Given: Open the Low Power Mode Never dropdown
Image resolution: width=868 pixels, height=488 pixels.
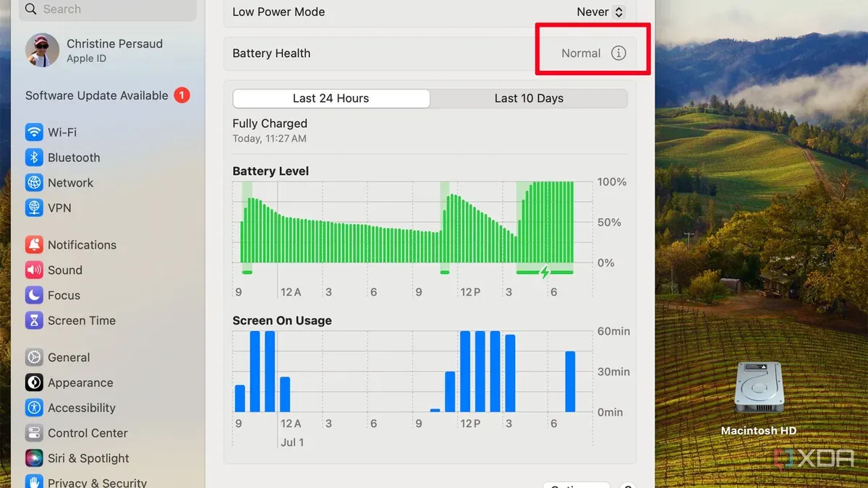Looking at the screenshot, I should click(600, 12).
